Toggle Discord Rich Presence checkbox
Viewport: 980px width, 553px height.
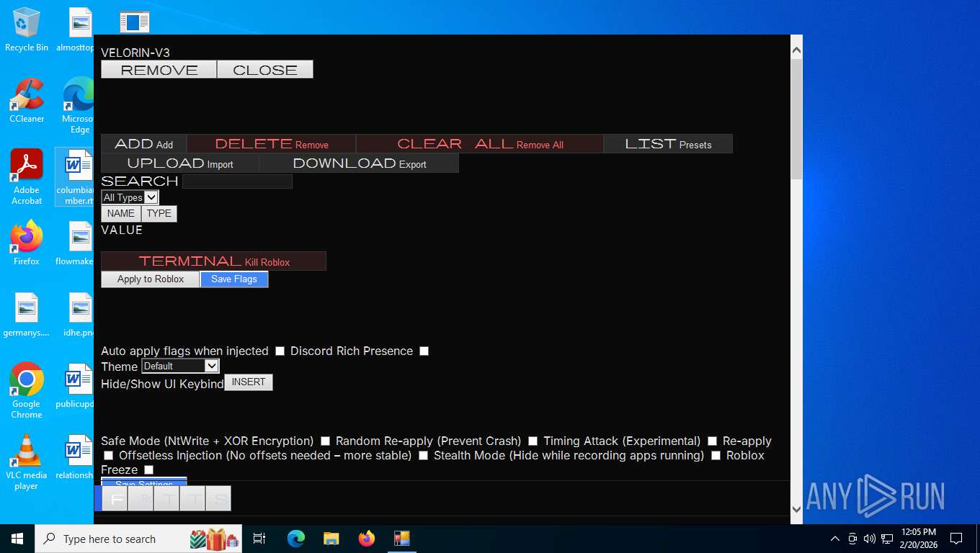tap(424, 351)
